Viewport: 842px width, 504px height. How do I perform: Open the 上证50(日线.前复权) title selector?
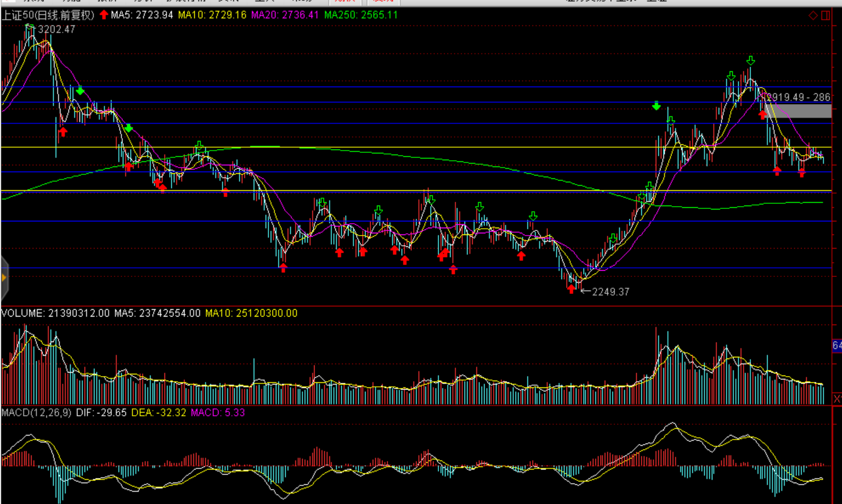click(x=48, y=15)
